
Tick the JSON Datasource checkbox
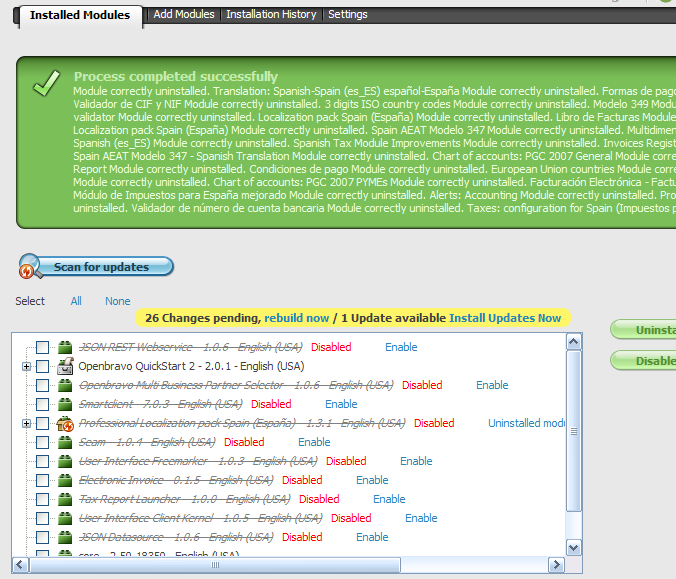coord(42,537)
